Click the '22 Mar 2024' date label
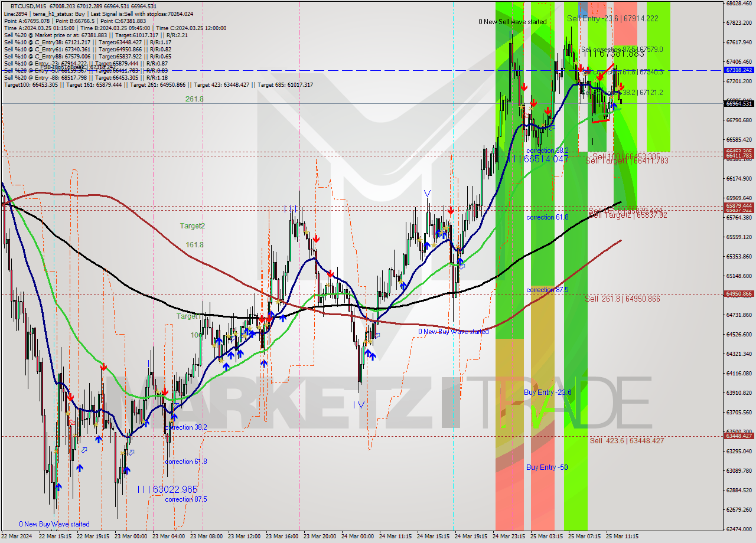The height and width of the screenshot is (543, 756). 18,537
